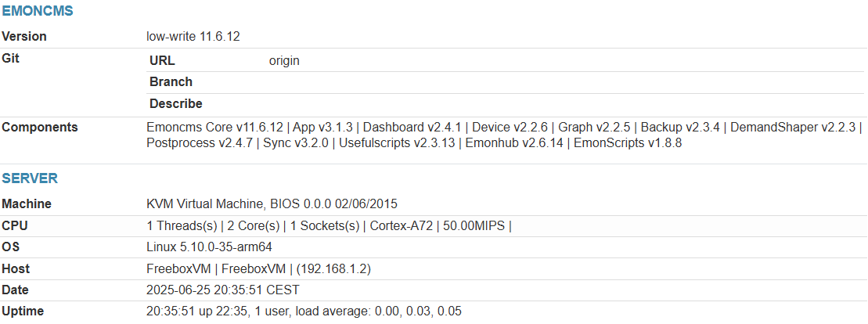
Task: Click the Machine value KVM Virtual Machine
Action: pos(204,203)
